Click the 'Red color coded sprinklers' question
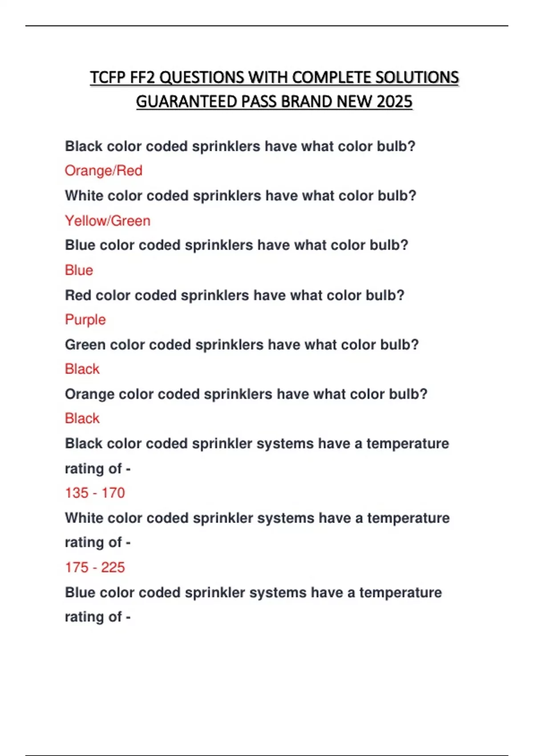Viewport: 534px width, 756px height. tap(235, 295)
